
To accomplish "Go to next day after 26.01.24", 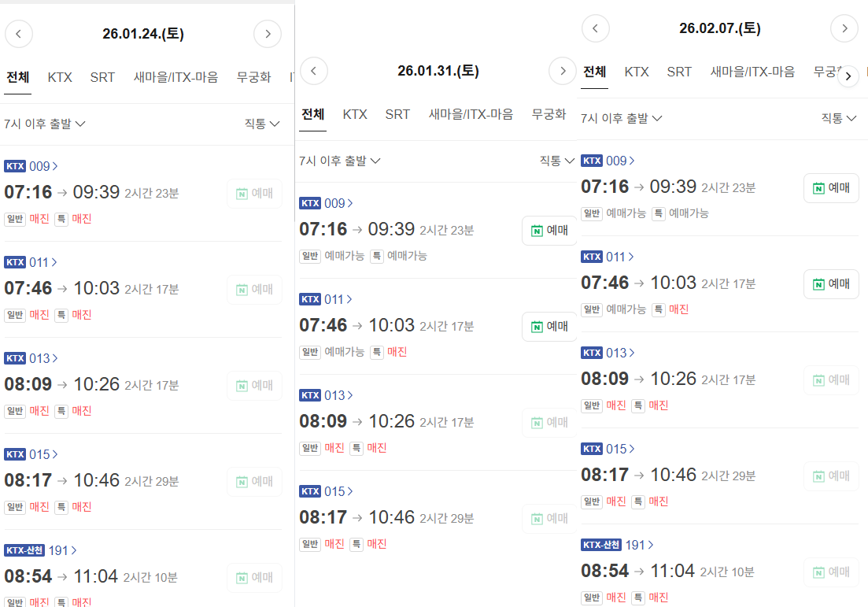I will 268,34.
